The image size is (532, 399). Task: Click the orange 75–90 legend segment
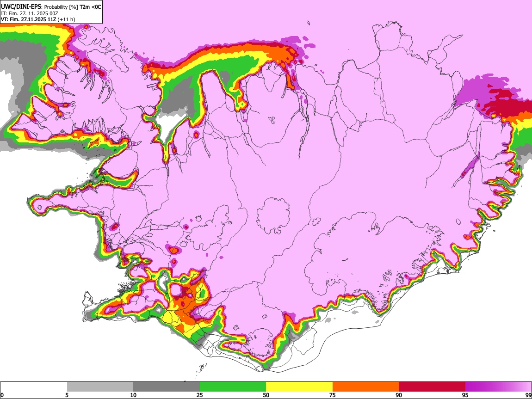tap(365, 387)
